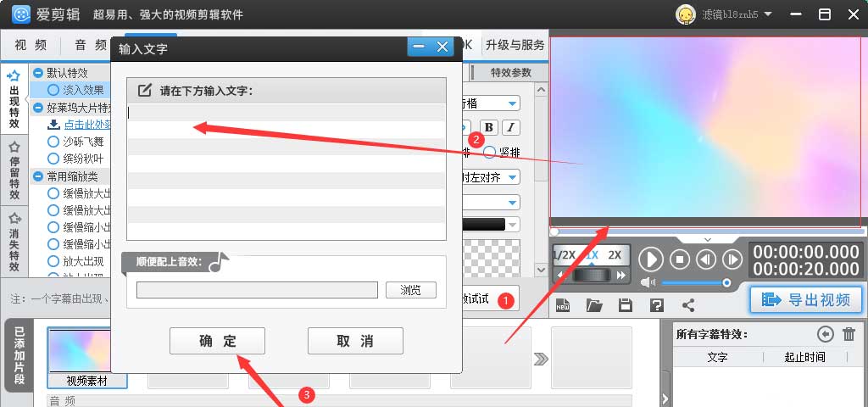Save the project with the floppy disk icon

point(625,304)
